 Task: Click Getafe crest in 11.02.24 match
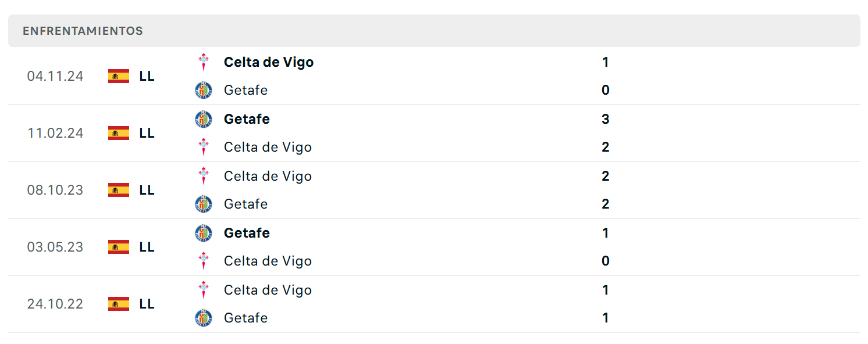point(203,119)
